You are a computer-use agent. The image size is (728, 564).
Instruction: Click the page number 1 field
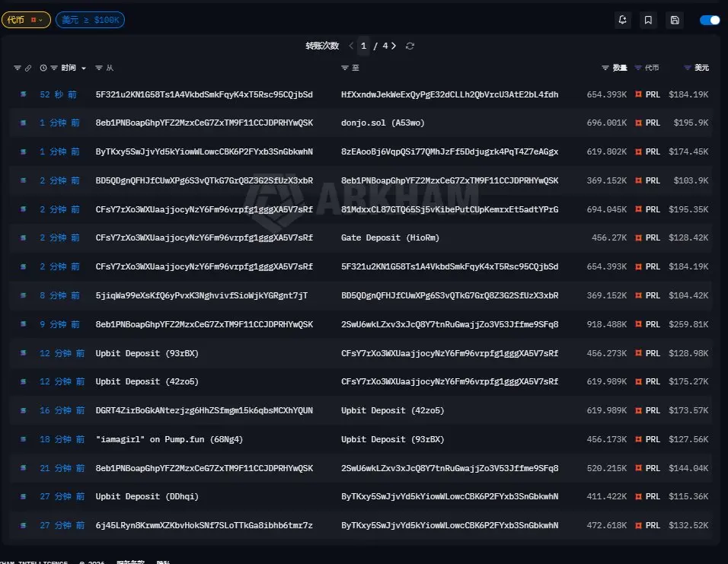(x=363, y=46)
